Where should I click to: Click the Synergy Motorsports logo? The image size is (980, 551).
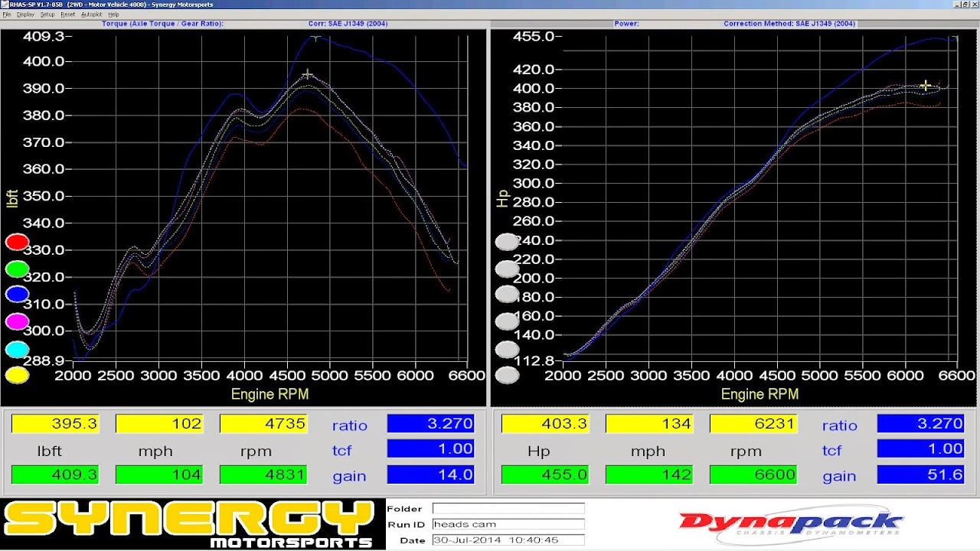(x=188, y=523)
